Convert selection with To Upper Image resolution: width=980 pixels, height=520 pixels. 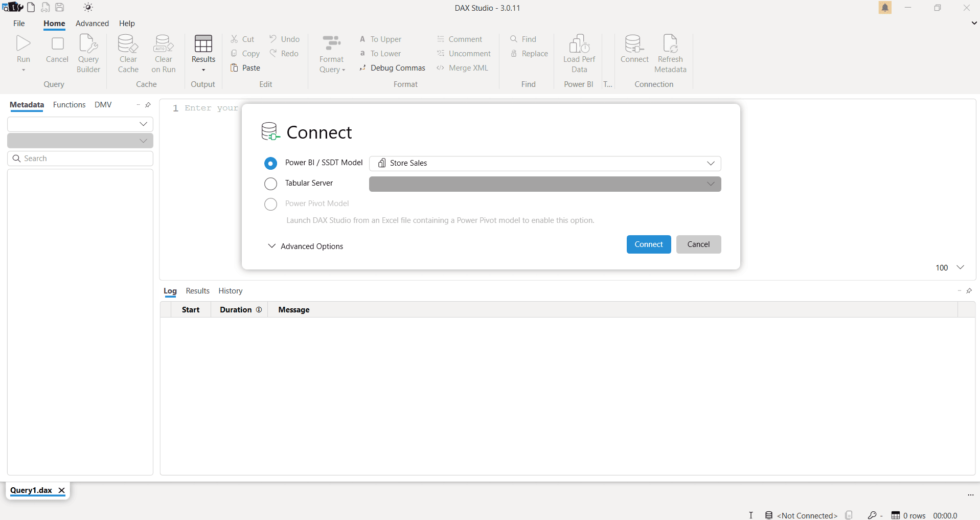(x=380, y=39)
